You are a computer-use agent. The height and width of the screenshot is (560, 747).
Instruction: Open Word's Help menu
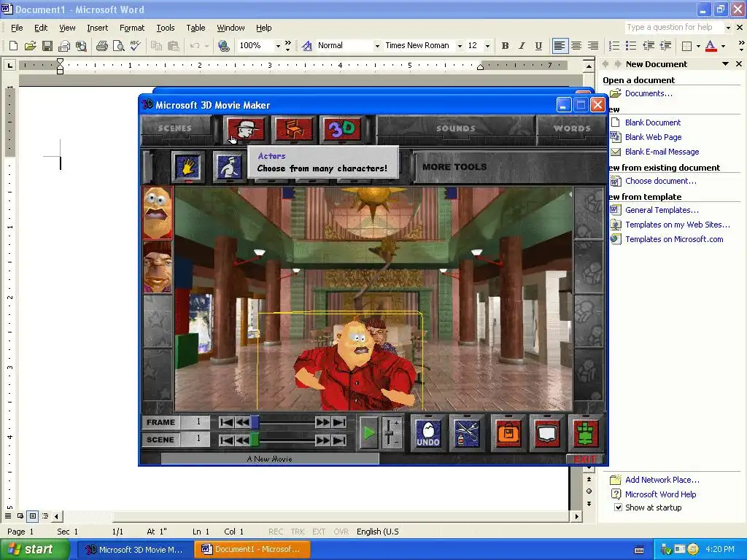[264, 28]
